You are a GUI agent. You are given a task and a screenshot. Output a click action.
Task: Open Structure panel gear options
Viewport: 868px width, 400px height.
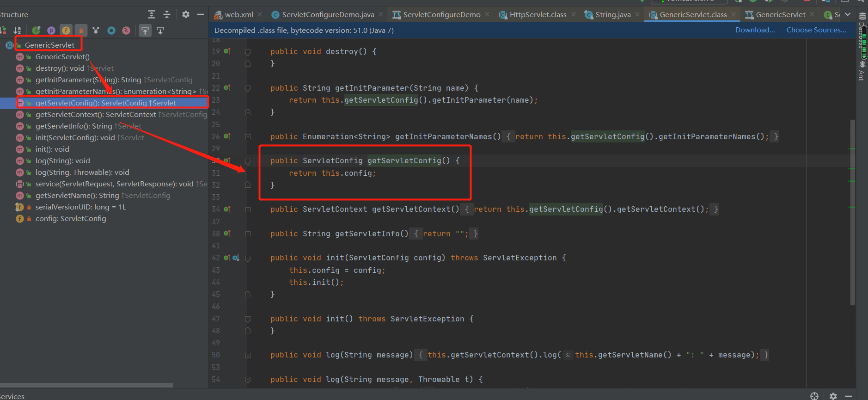click(185, 14)
